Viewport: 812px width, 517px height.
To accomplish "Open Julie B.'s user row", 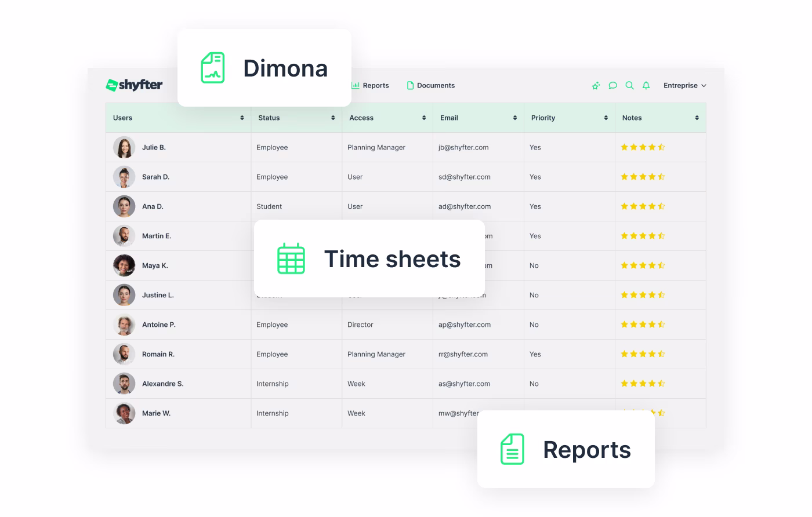I will (x=154, y=147).
